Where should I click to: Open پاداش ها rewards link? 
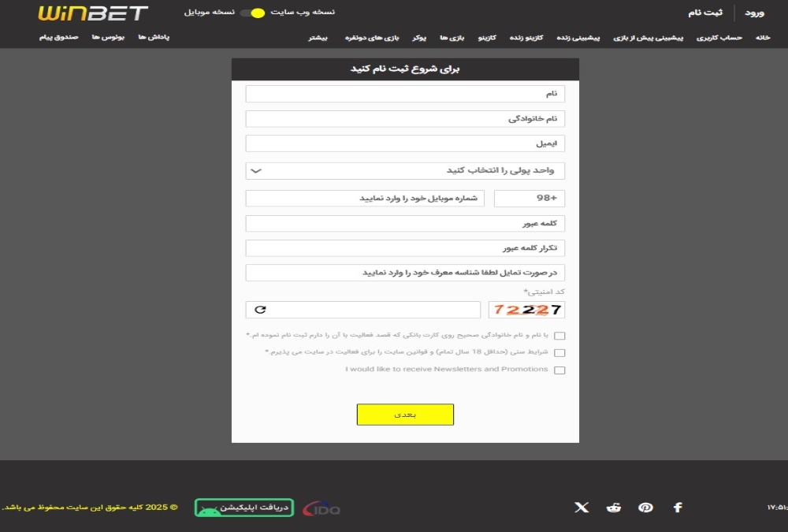(154, 37)
